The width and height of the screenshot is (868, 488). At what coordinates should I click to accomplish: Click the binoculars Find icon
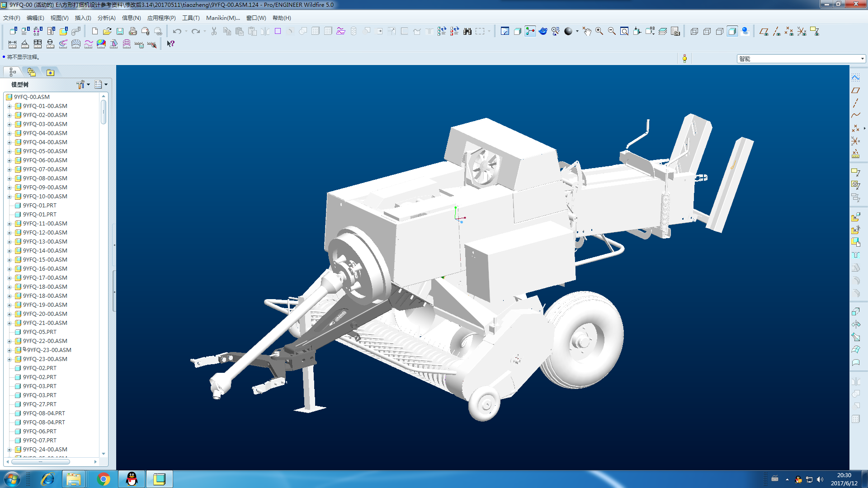click(467, 31)
